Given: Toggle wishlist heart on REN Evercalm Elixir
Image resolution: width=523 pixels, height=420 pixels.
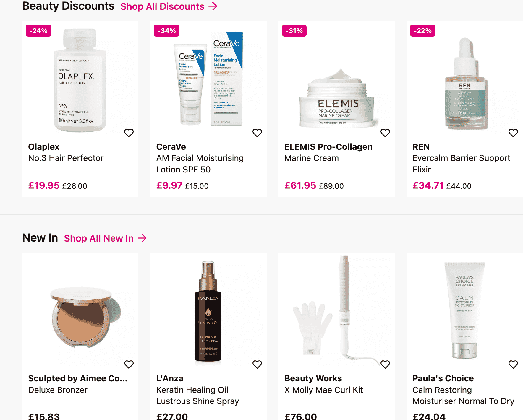Looking at the screenshot, I should click(x=513, y=133).
